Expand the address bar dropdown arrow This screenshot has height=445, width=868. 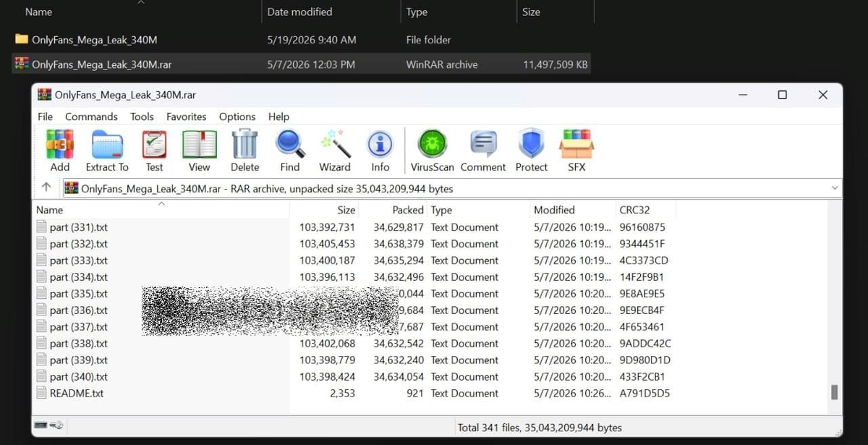(835, 188)
